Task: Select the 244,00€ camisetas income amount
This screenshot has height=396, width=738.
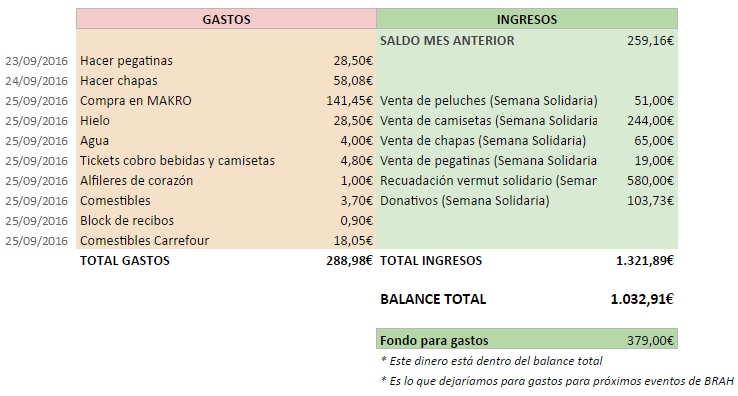Action: [650, 121]
